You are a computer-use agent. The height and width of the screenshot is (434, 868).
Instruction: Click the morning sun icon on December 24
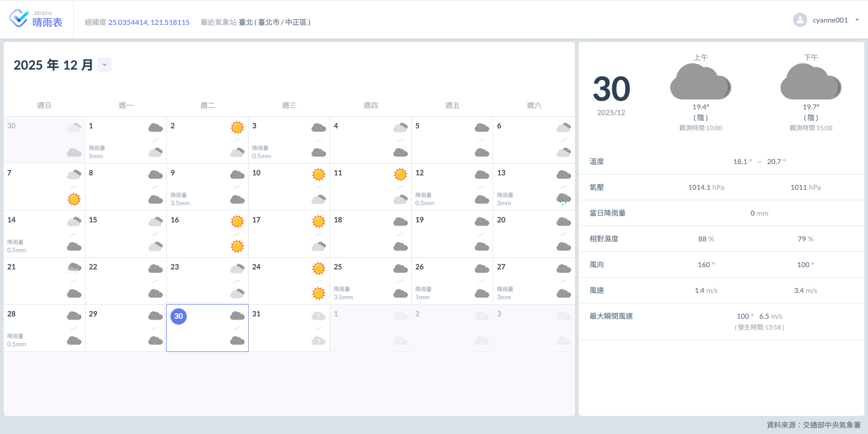coord(319,269)
